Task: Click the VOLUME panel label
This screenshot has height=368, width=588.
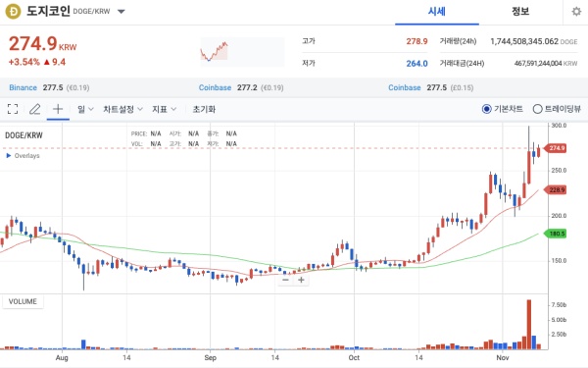Action: pos(23,301)
